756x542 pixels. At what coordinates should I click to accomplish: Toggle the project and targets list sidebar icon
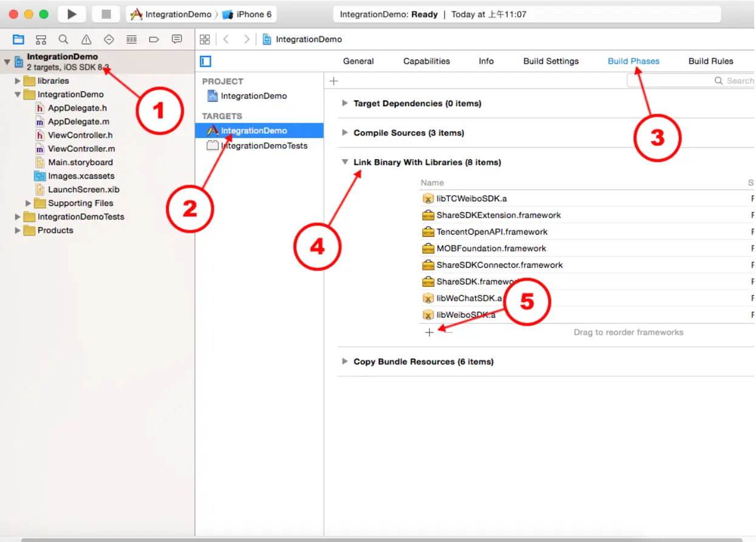pos(206,61)
